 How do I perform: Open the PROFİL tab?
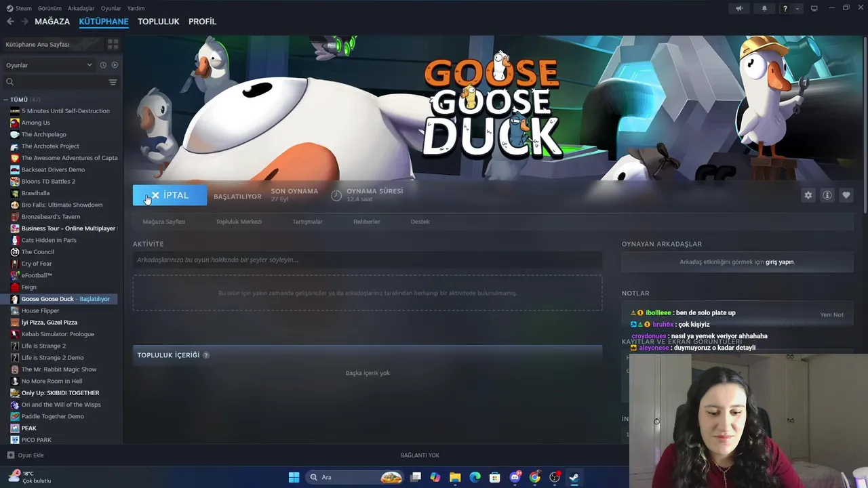click(202, 22)
